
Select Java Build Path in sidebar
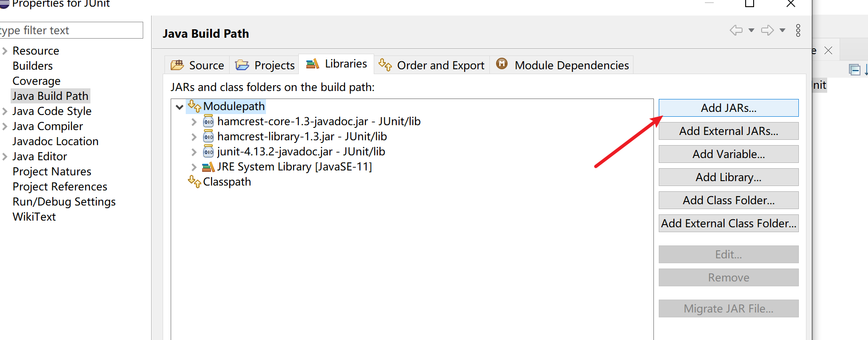click(x=51, y=96)
